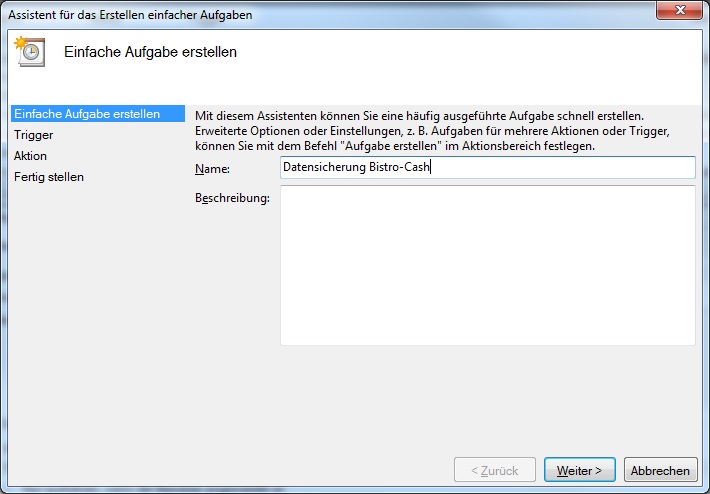Screen dimensions: 710x494
Task: Click the task scheduler clock icon
Action: [30, 52]
